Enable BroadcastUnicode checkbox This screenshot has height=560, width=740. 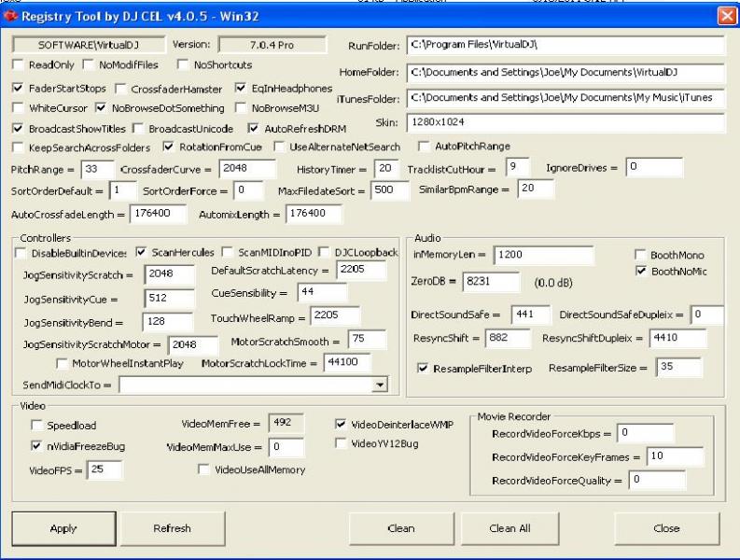(138, 129)
